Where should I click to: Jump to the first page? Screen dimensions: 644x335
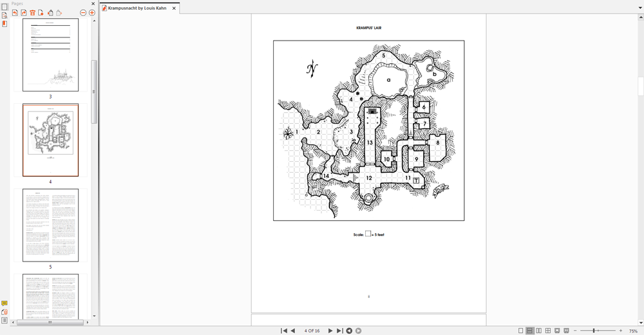click(x=283, y=330)
